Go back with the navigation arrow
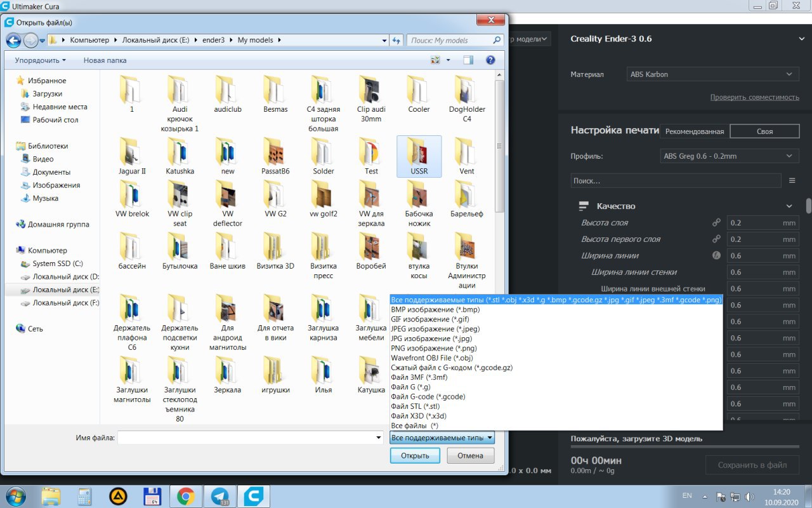 pyautogui.click(x=13, y=41)
